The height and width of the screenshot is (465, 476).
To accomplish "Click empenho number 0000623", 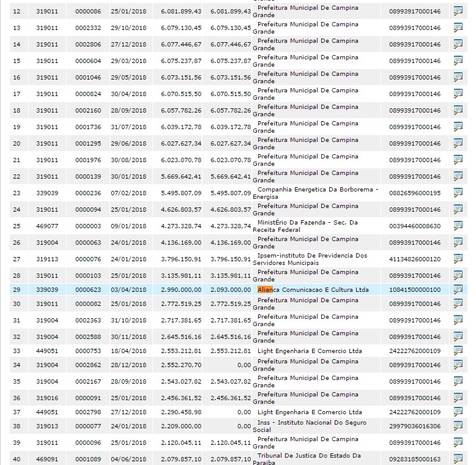I will click(88, 289).
